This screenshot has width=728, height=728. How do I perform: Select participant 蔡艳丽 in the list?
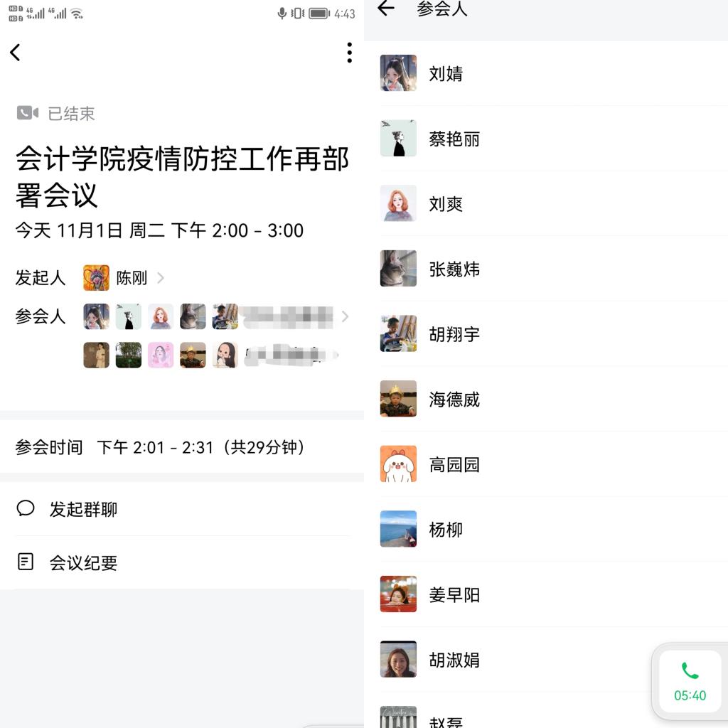click(554, 139)
